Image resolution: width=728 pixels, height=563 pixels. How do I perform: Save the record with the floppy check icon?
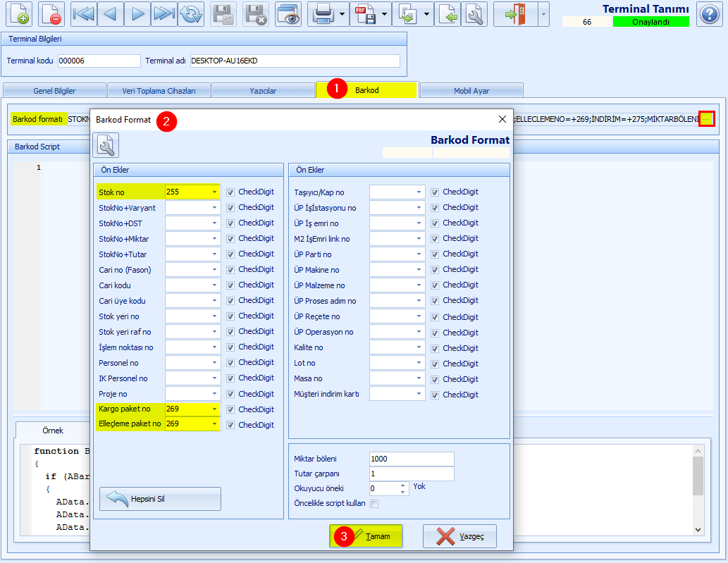coord(223,14)
